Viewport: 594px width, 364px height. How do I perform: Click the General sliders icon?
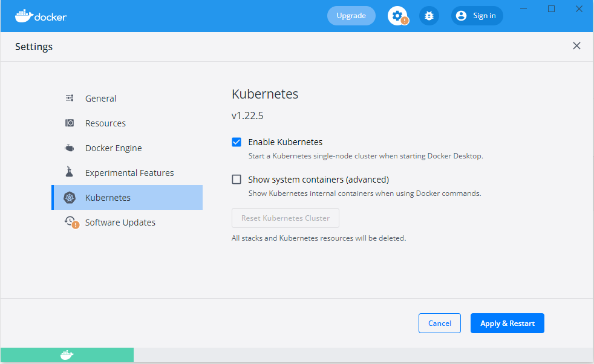tap(70, 98)
